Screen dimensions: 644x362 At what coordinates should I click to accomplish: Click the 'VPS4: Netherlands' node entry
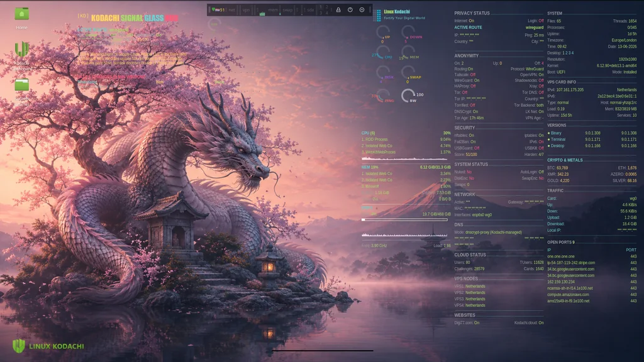click(469, 305)
